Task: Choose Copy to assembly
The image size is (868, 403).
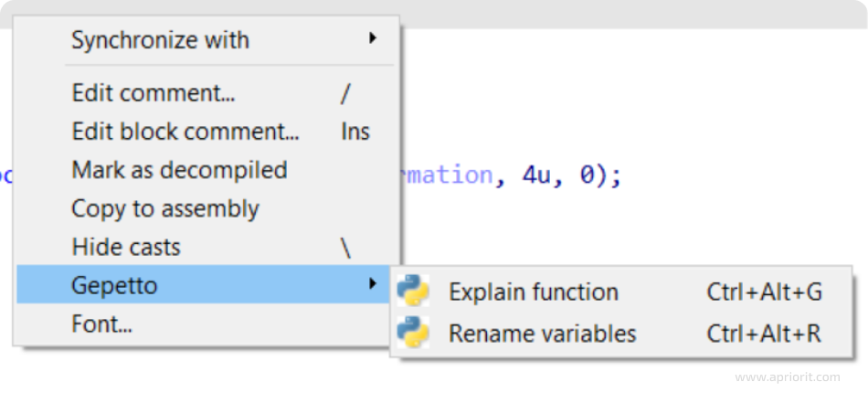Action: coord(205,208)
